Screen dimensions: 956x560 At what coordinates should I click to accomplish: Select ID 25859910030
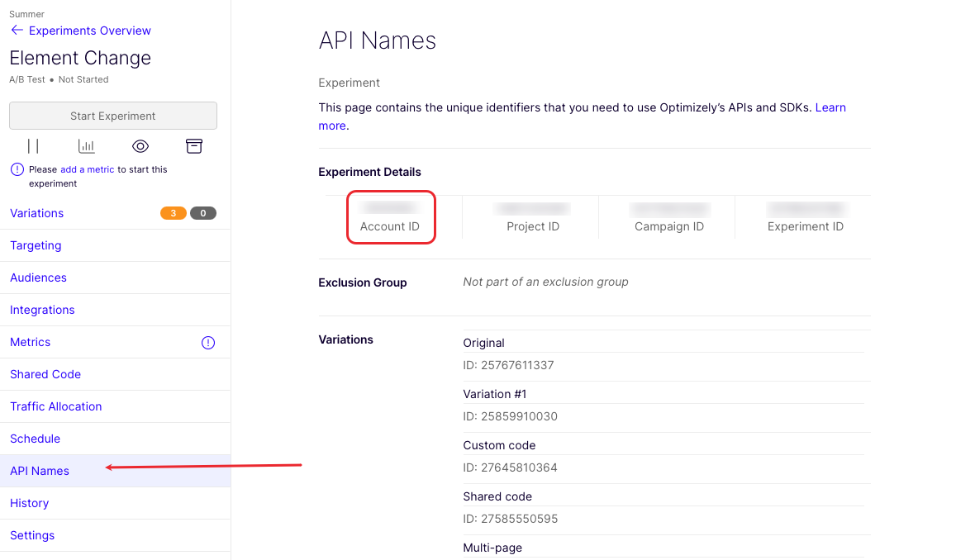[x=511, y=417]
